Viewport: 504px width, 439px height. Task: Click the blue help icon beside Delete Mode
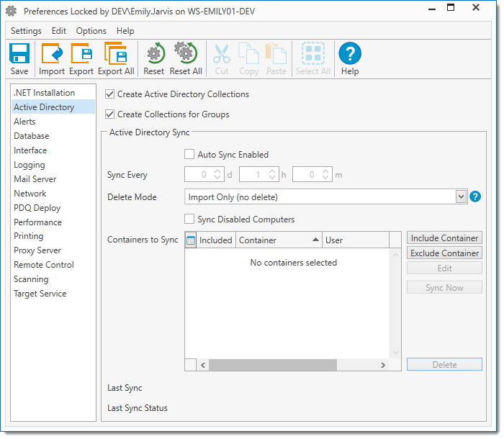pos(475,196)
